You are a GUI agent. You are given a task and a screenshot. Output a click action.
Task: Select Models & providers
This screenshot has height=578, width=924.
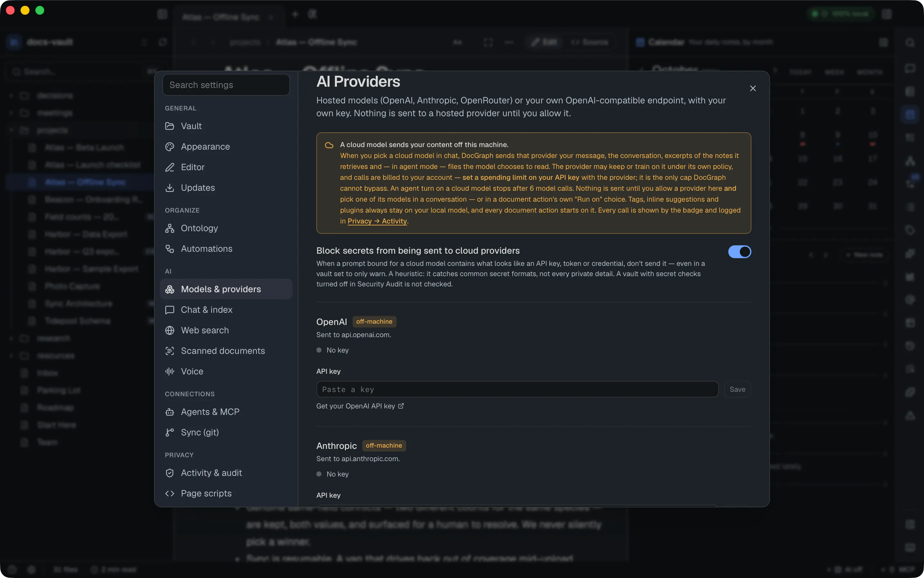pos(226,289)
